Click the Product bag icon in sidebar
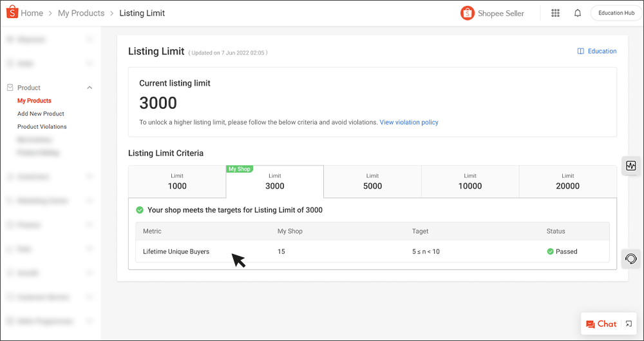This screenshot has width=644, height=341. 10,88
